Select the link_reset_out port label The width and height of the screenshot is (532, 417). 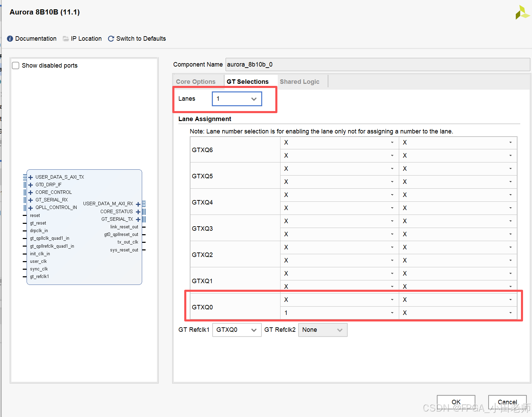tap(124, 227)
